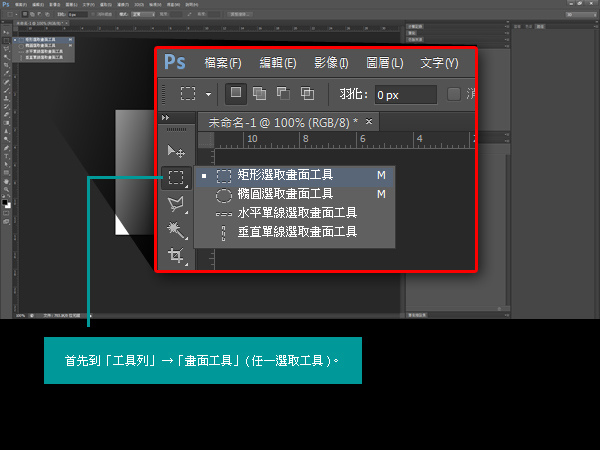Select the Crop tool in the enlarged inset

pos(176,255)
